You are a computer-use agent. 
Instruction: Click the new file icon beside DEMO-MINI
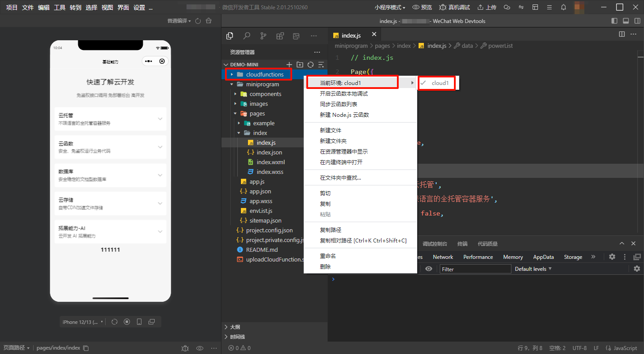tap(290, 65)
